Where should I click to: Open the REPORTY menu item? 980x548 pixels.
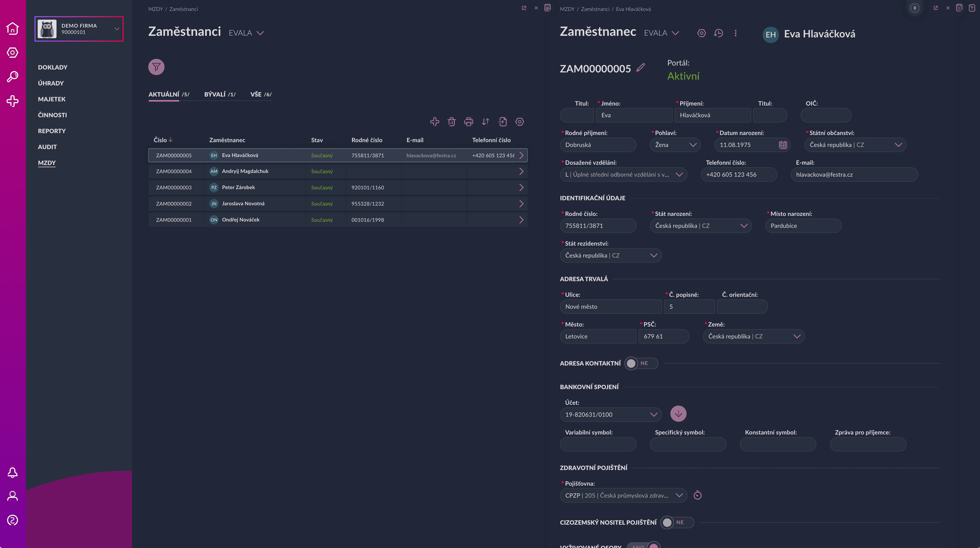52,131
